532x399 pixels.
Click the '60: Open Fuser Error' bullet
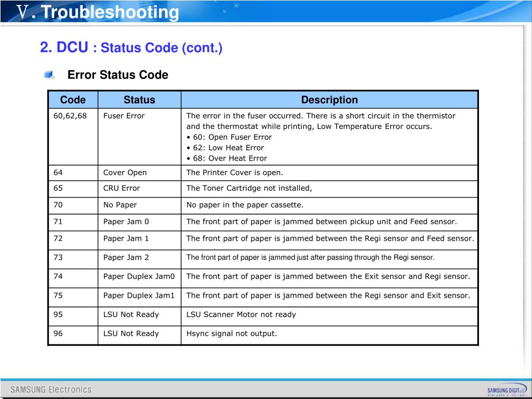229,137
